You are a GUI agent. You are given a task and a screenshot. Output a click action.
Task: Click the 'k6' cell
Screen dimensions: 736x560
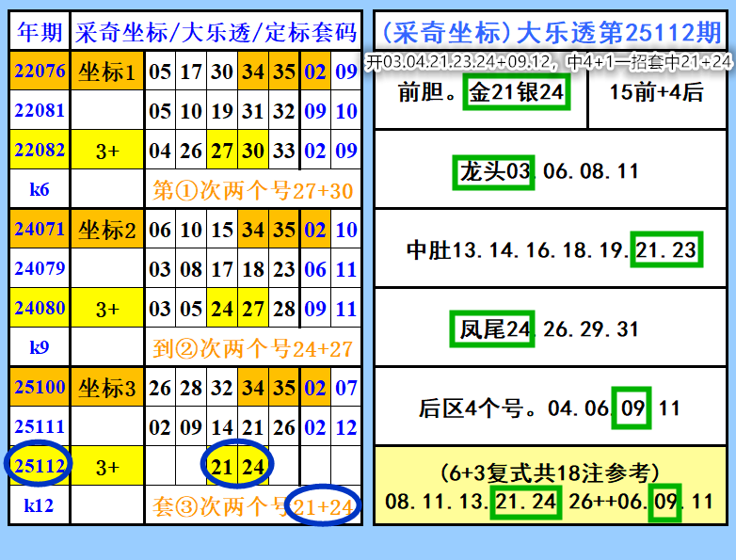tap(40, 189)
